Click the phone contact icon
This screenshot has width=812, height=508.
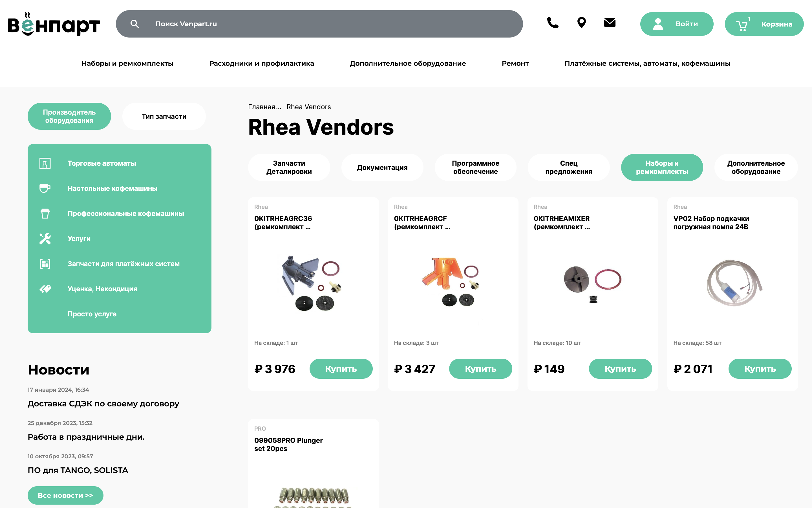pos(553,23)
